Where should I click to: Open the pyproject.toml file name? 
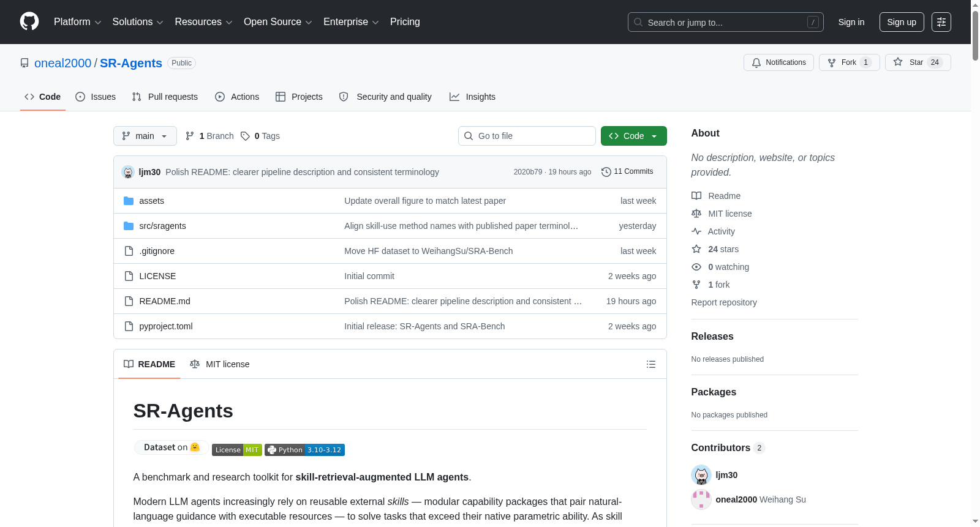(166, 326)
